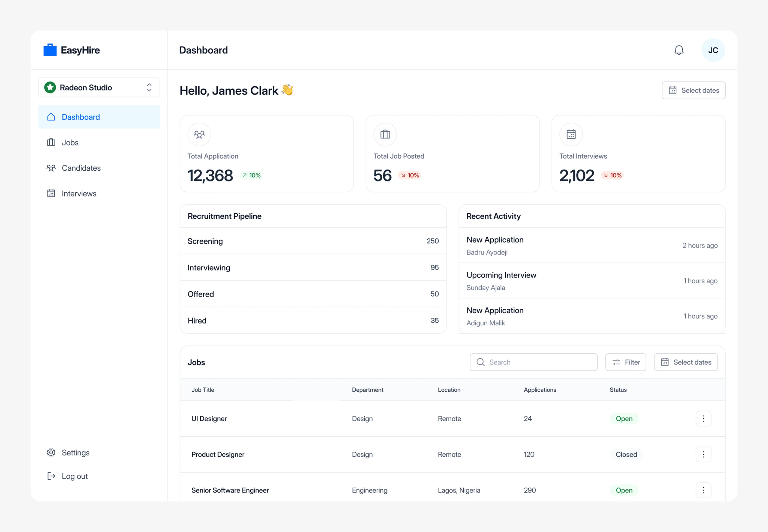
Task: Click Lagos, Nigeria location cell
Action: pyautogui.click(x=459, y=490)
